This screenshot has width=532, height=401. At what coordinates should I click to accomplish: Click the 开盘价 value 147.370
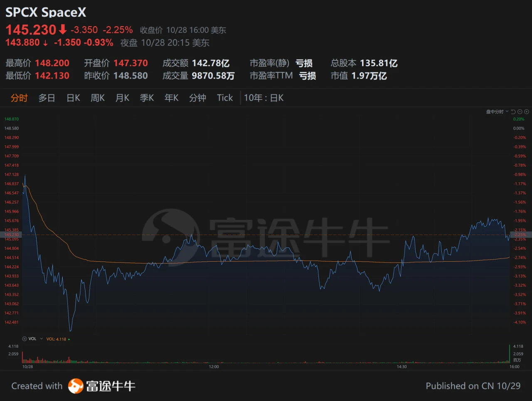(x=131, y=63)
